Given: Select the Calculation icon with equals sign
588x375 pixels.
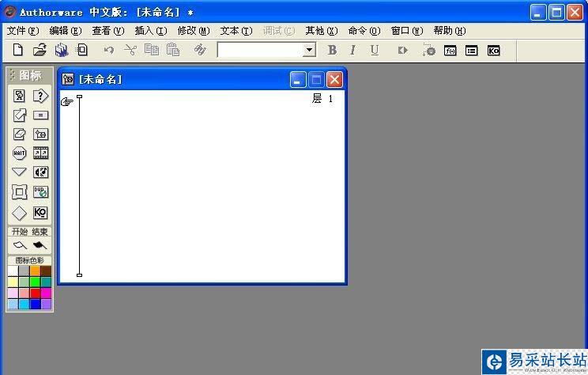Looking at the screenshot, I should (40, 115).
